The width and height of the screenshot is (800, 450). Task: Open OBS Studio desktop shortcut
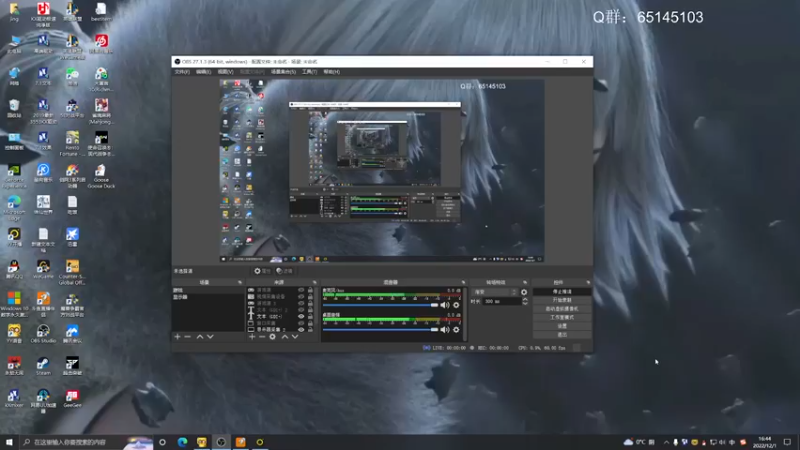coord(43,335)
